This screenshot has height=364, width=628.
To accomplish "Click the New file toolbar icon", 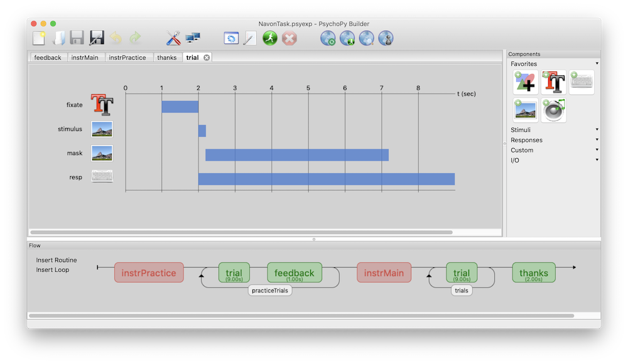I will tap(39, 38).
